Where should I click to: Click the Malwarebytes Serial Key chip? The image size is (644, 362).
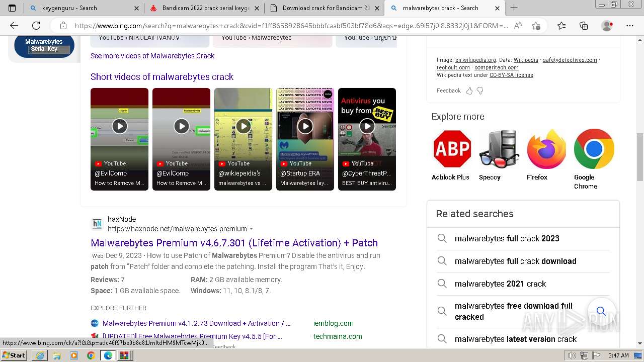point(44,45)
